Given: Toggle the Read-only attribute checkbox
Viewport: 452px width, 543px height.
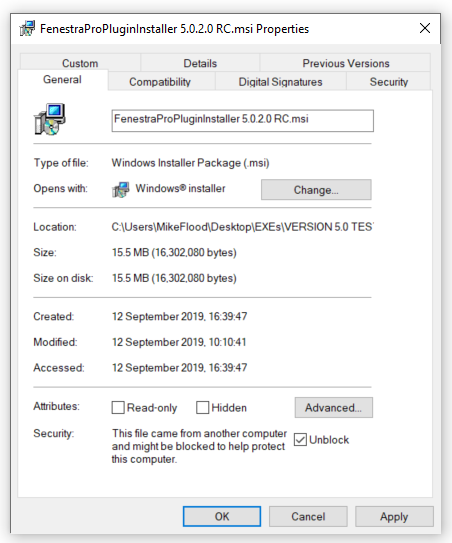Looking at the screenshot, I should click(x=118, y=408).
